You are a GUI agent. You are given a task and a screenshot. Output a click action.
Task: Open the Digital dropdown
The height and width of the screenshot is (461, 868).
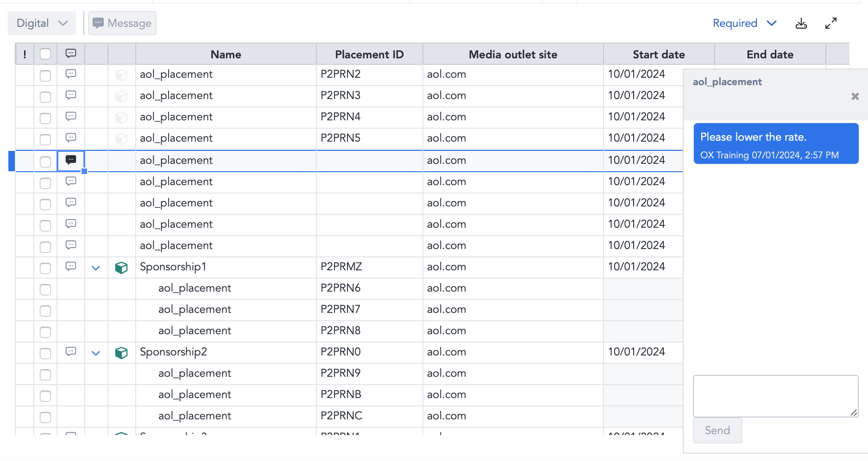(x=42, y=23)
